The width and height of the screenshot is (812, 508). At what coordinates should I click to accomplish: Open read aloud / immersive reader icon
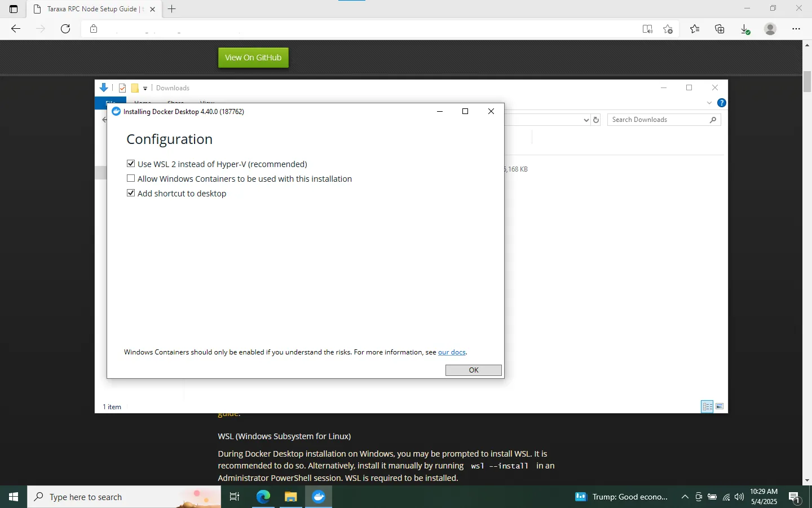pyautogui.click(x=647, y=29)
